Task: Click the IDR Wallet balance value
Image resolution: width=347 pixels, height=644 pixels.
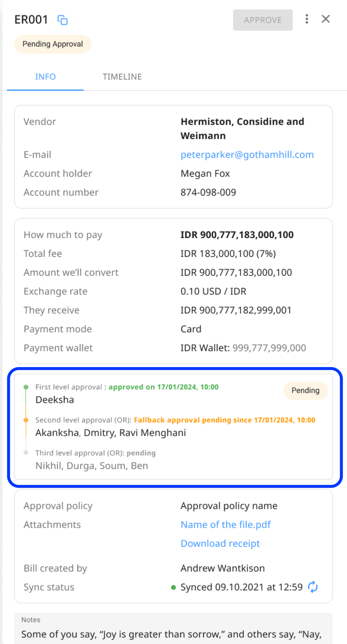Action: pos(269,348)
